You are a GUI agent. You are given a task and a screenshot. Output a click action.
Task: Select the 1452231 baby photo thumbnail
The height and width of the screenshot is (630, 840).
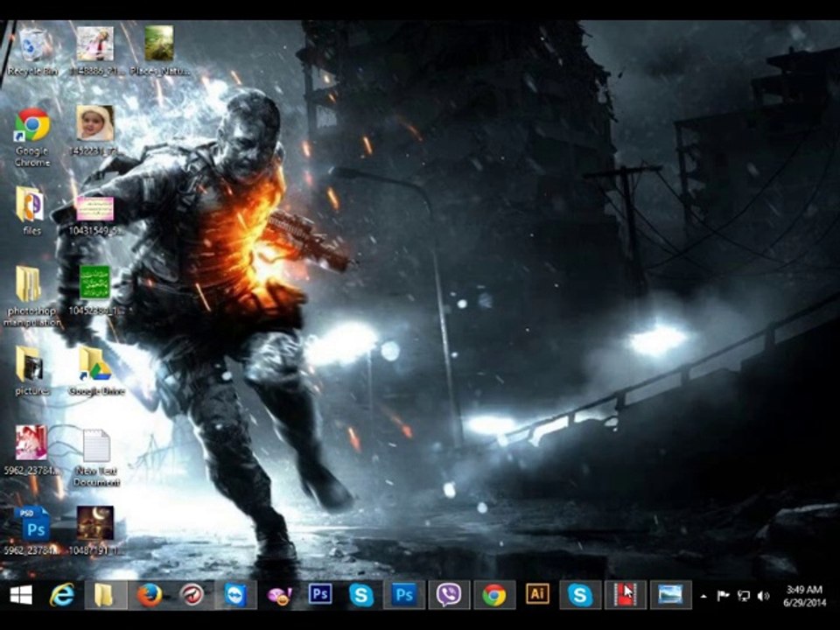[x=94, y=129]
